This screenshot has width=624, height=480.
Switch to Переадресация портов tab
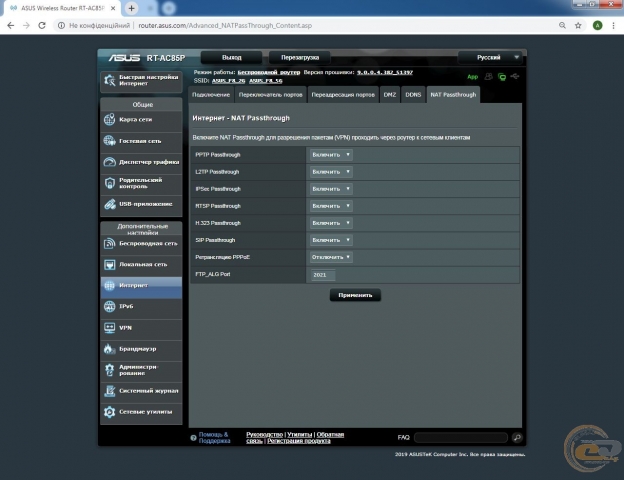tap(343, 94)
